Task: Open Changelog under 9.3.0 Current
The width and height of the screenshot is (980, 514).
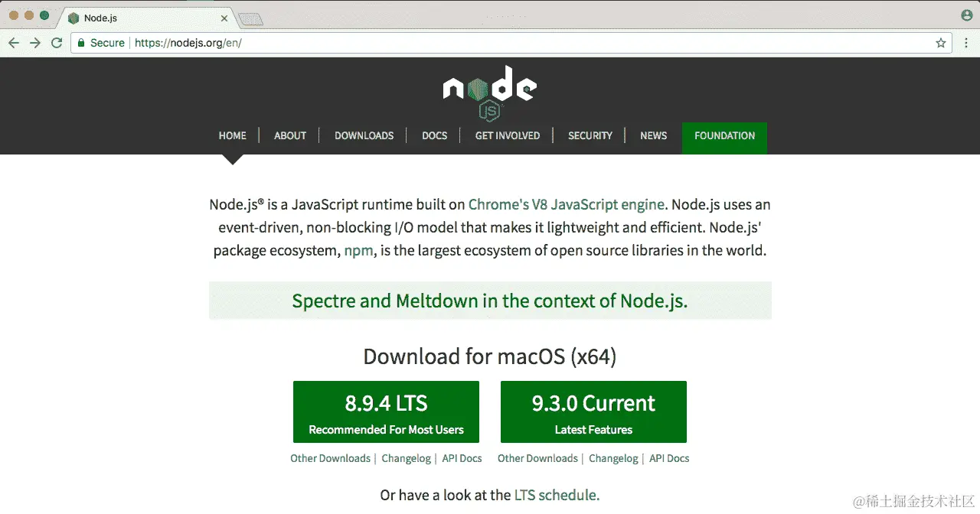Action: [613, 458]
